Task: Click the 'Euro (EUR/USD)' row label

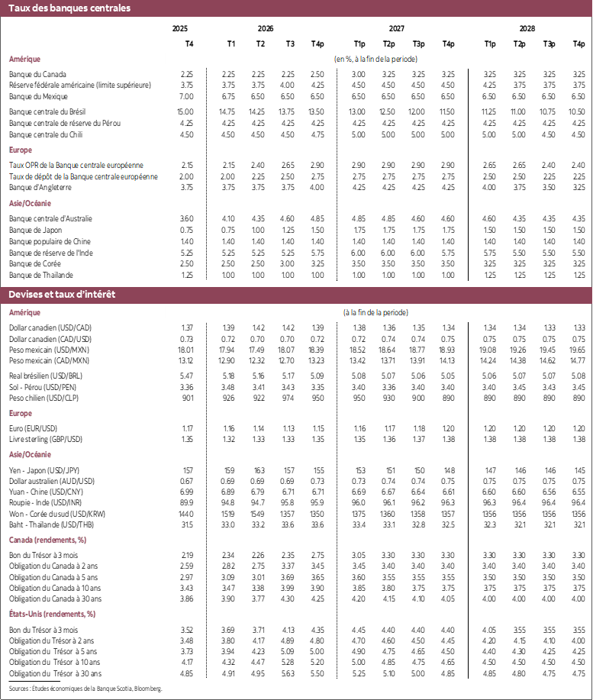Action: click(33, 428)
